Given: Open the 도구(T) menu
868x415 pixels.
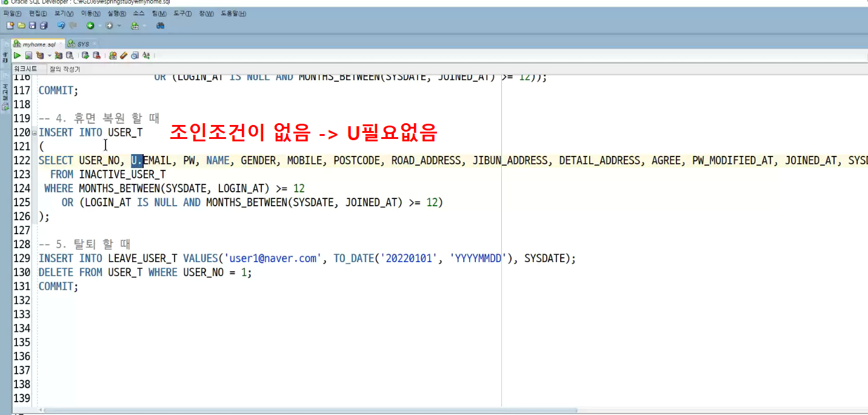Looking at the screenshot, I should [182, 13].
